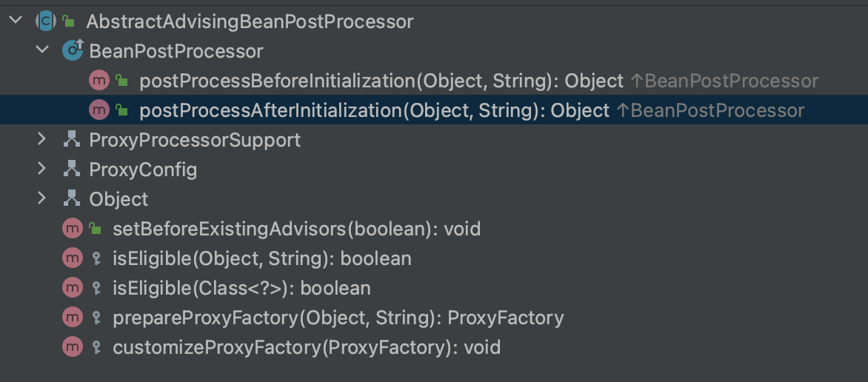Click the Object hierarchy icon

click(72, 199)
